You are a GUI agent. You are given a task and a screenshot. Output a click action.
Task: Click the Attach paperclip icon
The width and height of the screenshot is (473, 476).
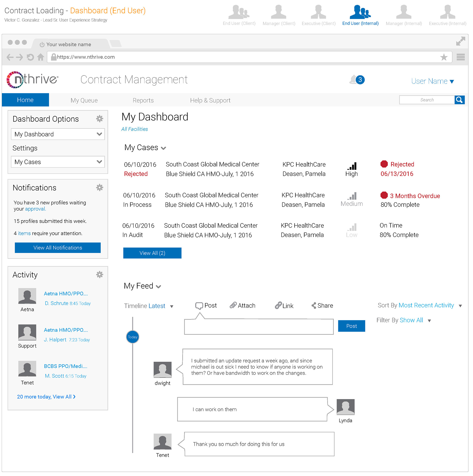coord(233,305)
